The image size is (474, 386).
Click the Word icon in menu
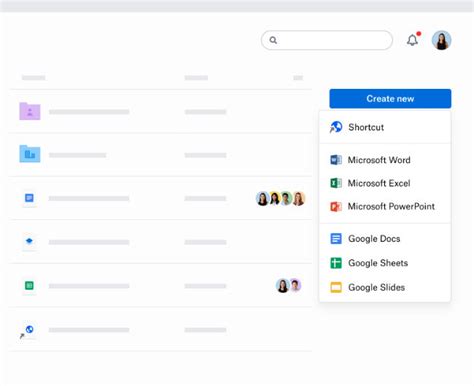tap(336, 160)
